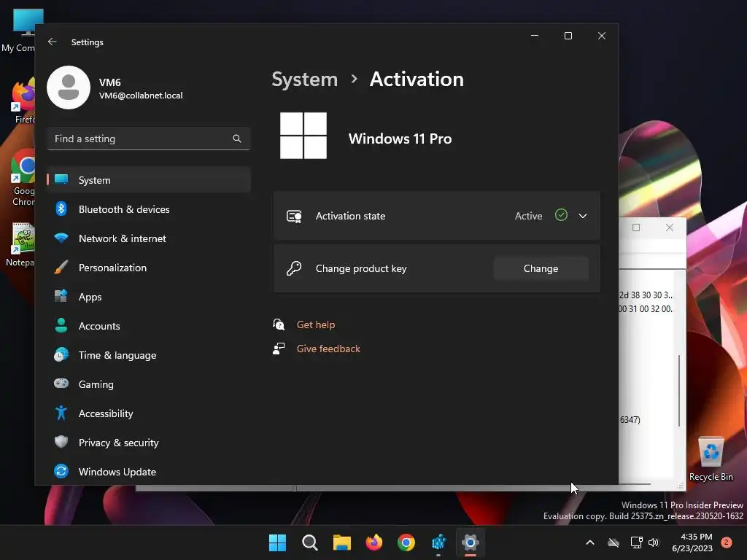Open the Get help link

tap(316, 324)
